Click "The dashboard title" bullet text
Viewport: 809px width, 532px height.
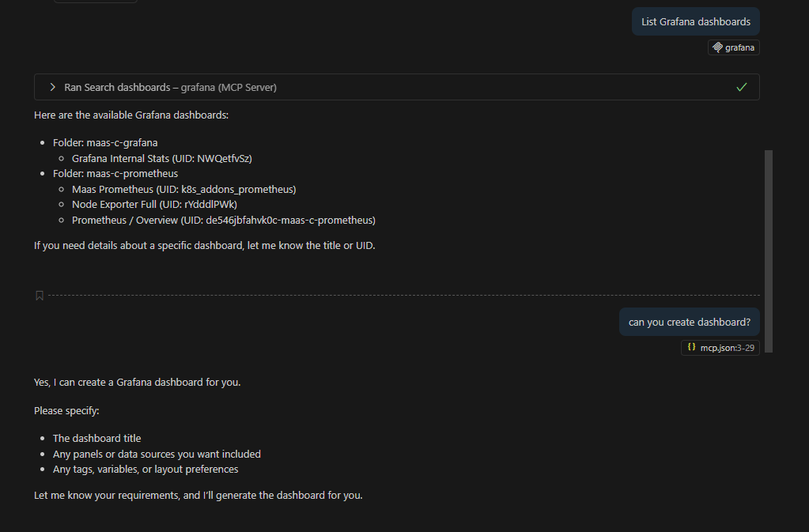(96, 438)
